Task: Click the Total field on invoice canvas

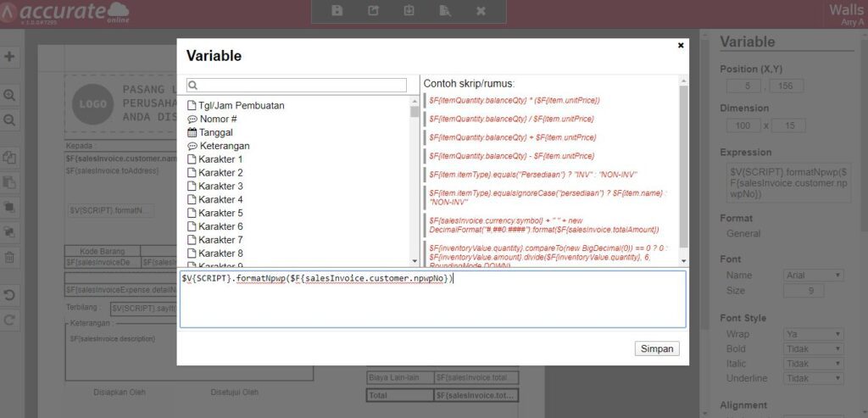Action: 442,395
